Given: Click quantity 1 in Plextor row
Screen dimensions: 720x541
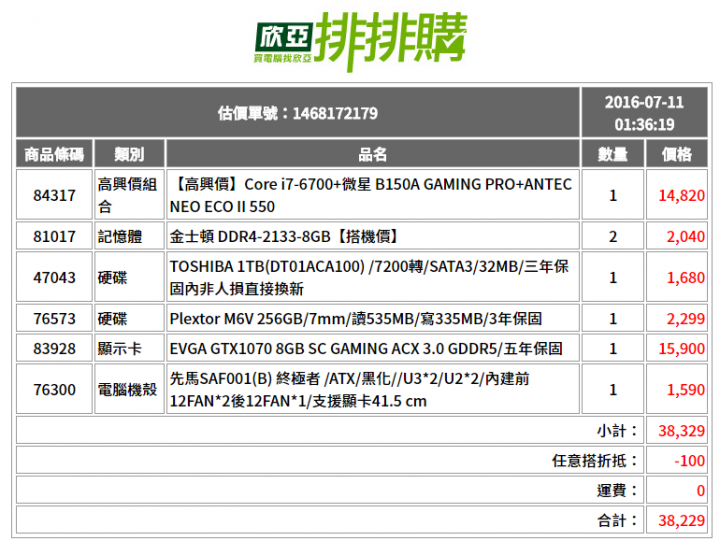Looking at the screenshot, I should pyautogui.click(x=613, y=319).
